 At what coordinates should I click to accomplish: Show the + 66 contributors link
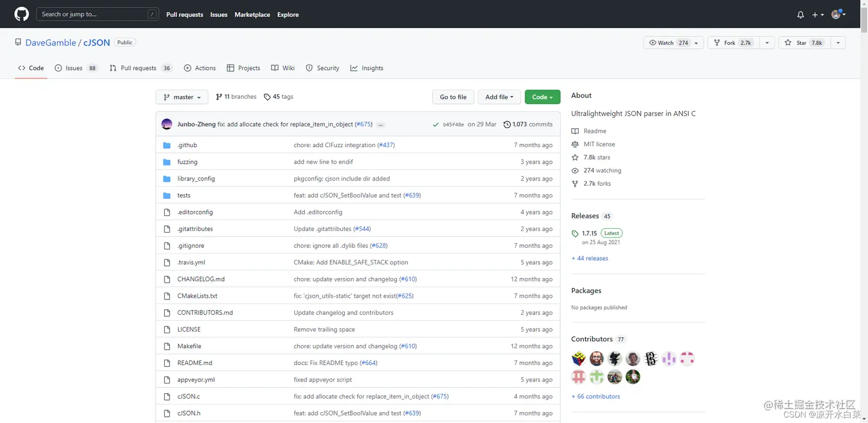(595, 397)
